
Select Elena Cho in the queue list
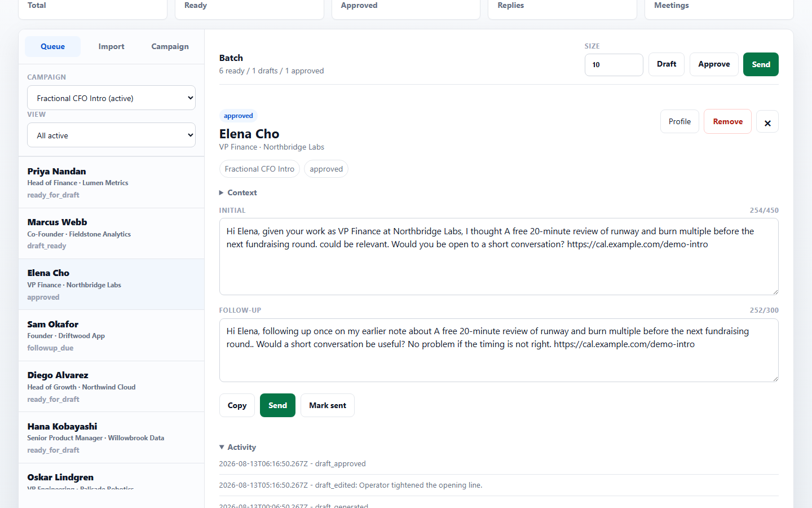(112, 284)
